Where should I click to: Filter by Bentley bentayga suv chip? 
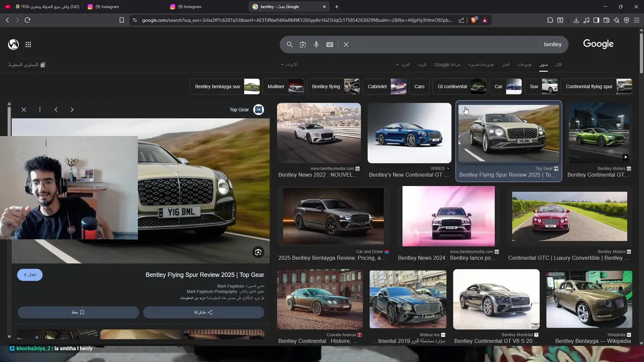coord(225,86)
